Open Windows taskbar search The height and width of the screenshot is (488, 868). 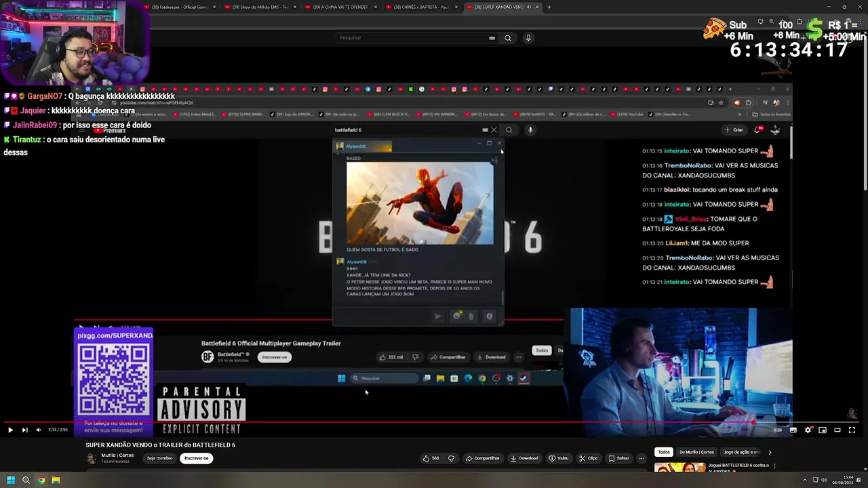click(x=26, y=480)
